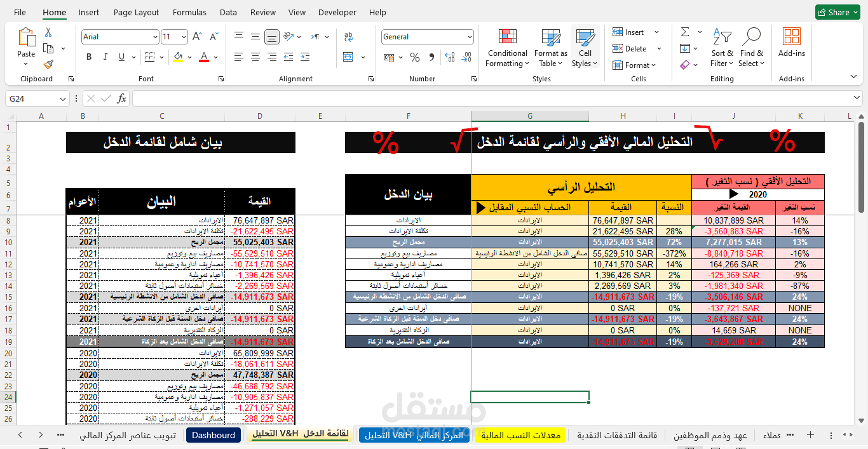Click the vertical scrollbar thumb
868x449 pixels.
(861, 168)
